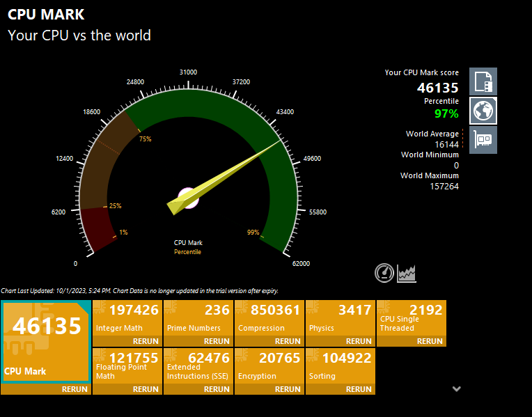Click the 25% gauge percentile marker

[116, 206]
